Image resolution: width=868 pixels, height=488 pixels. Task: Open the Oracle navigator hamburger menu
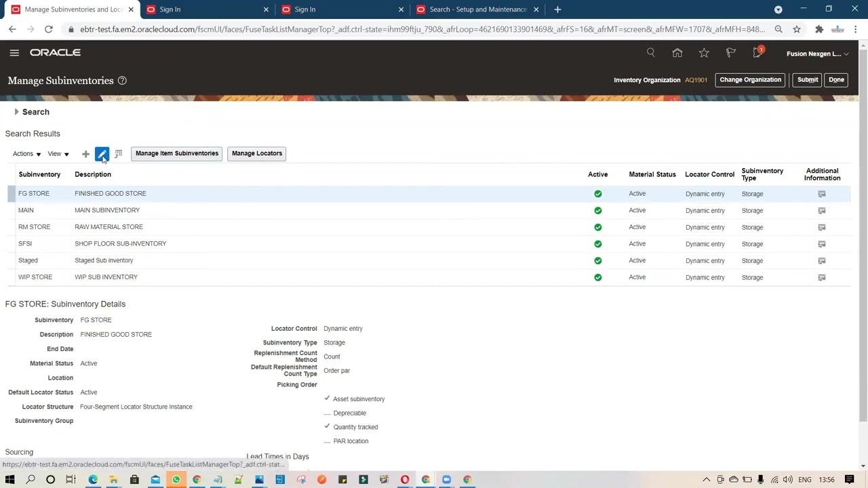coord(14,53)
